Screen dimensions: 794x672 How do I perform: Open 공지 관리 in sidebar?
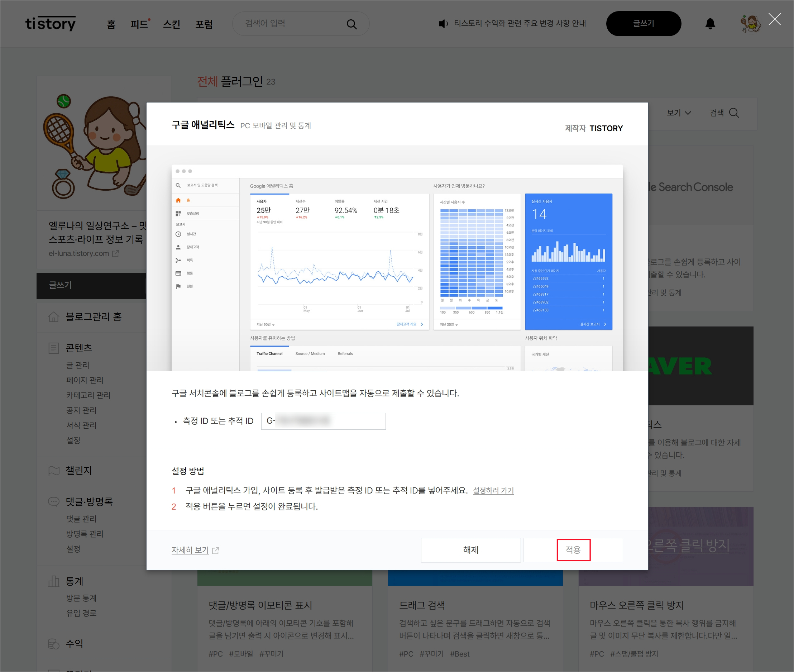[81, 410]
